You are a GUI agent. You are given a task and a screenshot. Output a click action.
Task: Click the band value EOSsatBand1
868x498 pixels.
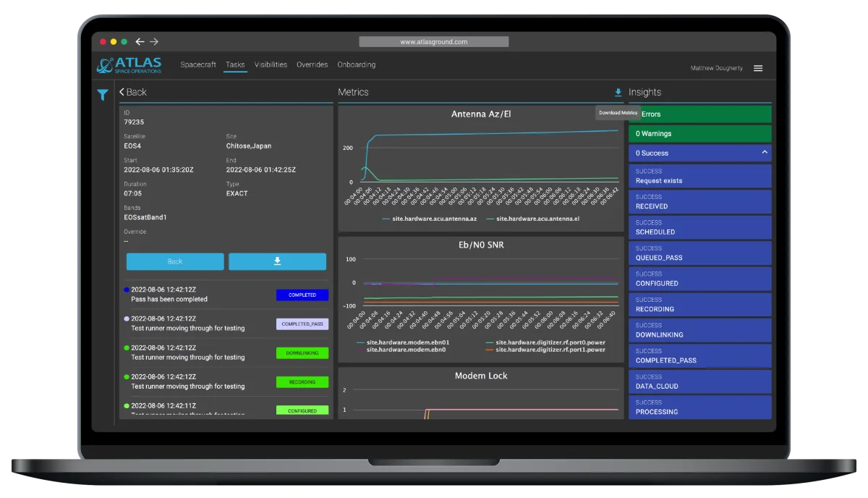tap(145, 217)
